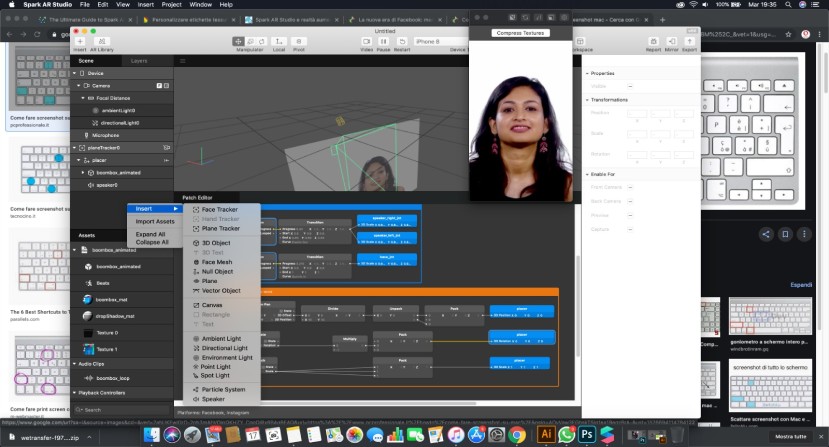Open the AR Library toolbar icon
The width and height of the screenshot is (829, 447).
[x=102, y=41]
